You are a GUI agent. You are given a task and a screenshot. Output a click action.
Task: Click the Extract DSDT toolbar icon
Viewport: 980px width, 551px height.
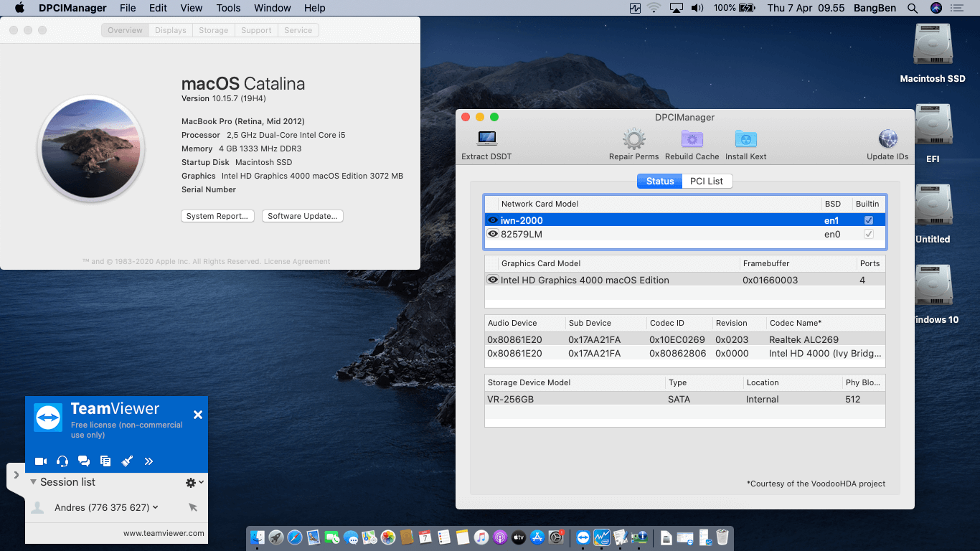point(486,139)
